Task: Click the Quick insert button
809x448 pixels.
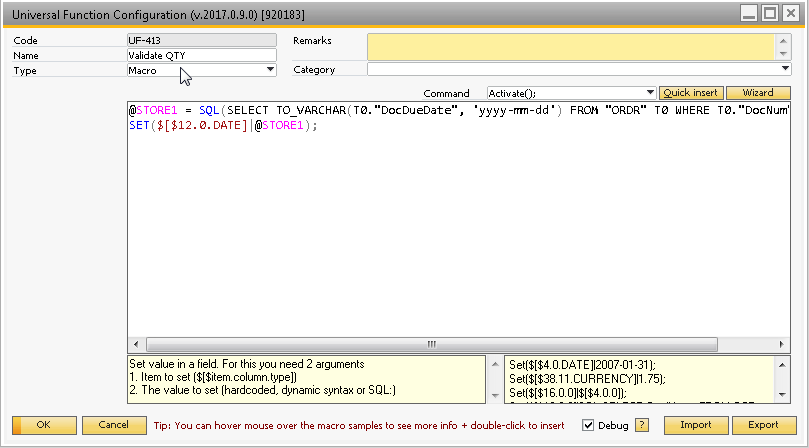Action: [691, 93]
